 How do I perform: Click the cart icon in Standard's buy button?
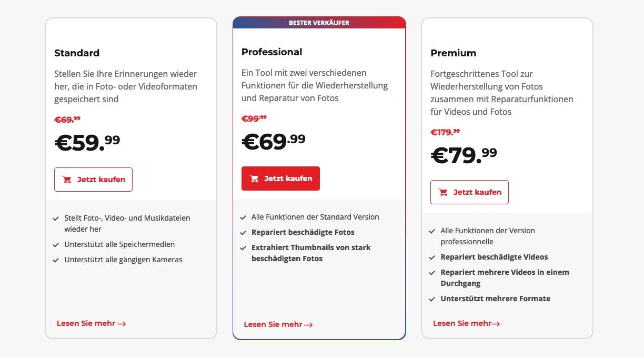pyautogui.click(x=67, y=180)
